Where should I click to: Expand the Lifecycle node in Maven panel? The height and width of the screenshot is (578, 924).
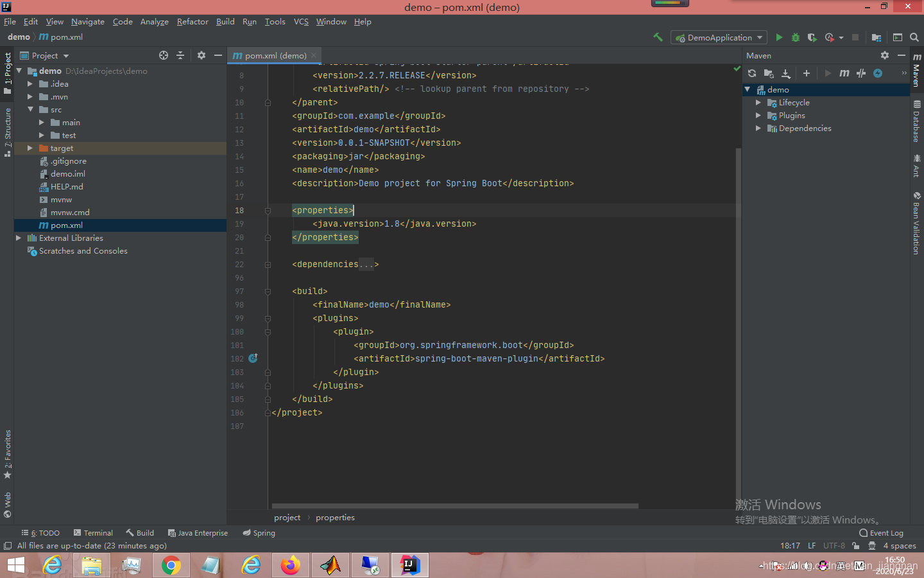[x=758, y=102]
